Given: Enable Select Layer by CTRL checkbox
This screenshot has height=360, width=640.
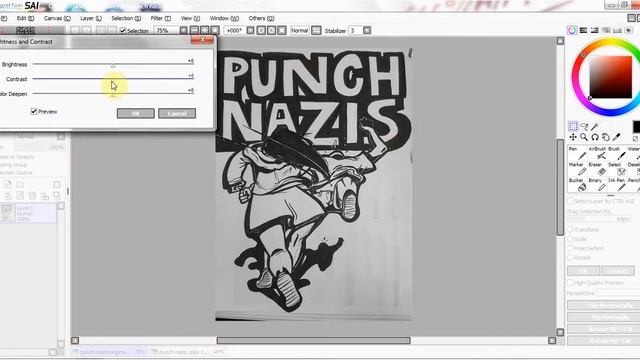Looking at the screenshot, I should click(571, 201).
